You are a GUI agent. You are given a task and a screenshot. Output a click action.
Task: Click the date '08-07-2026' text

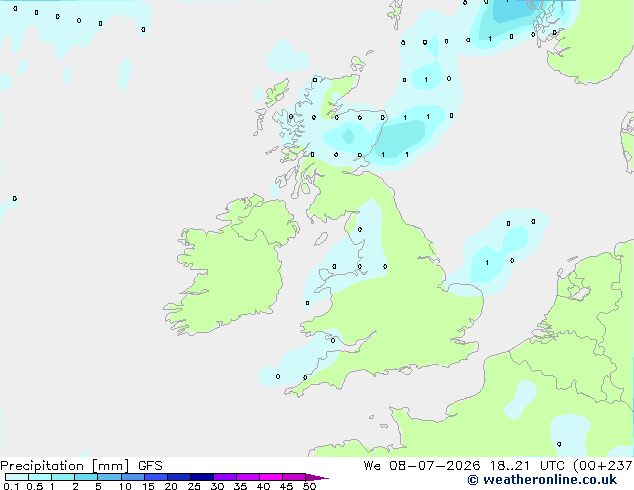434,466
